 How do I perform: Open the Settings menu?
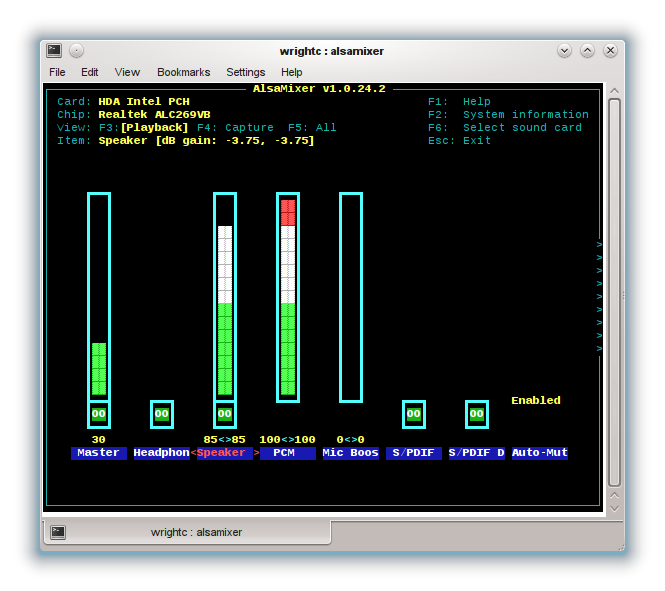245,72
